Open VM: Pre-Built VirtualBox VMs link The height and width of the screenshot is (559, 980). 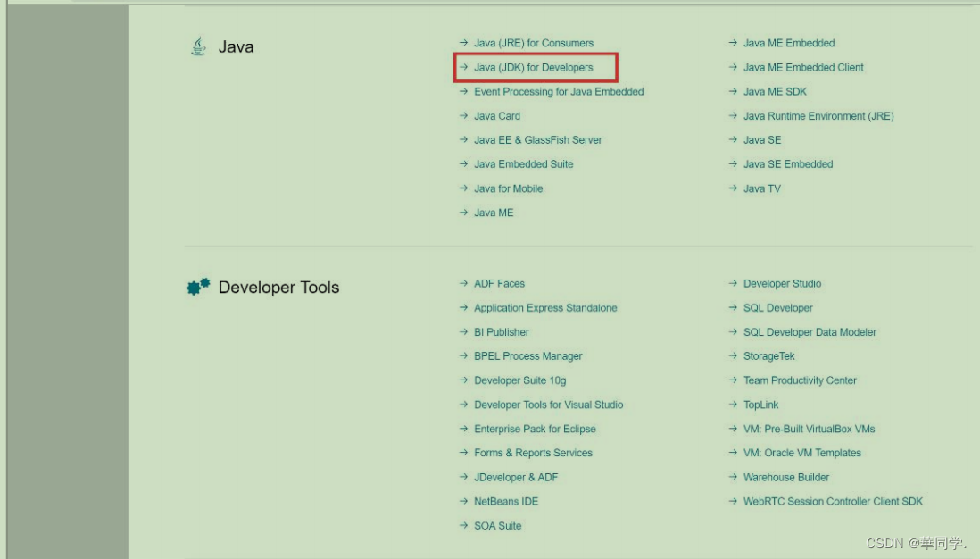coord(810,429)
